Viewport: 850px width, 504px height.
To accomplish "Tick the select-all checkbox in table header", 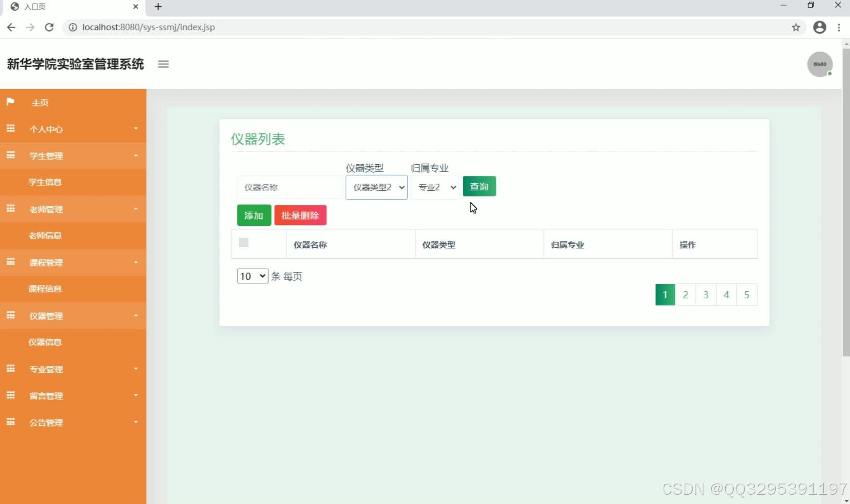I will point(243,242).
